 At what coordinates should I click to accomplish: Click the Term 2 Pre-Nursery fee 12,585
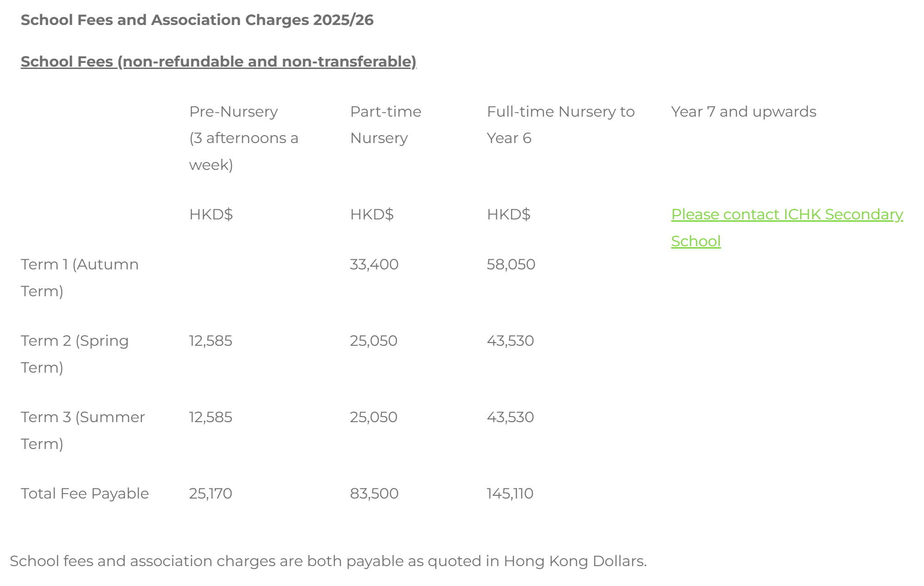pyautogui.click(x=211, y=341)
